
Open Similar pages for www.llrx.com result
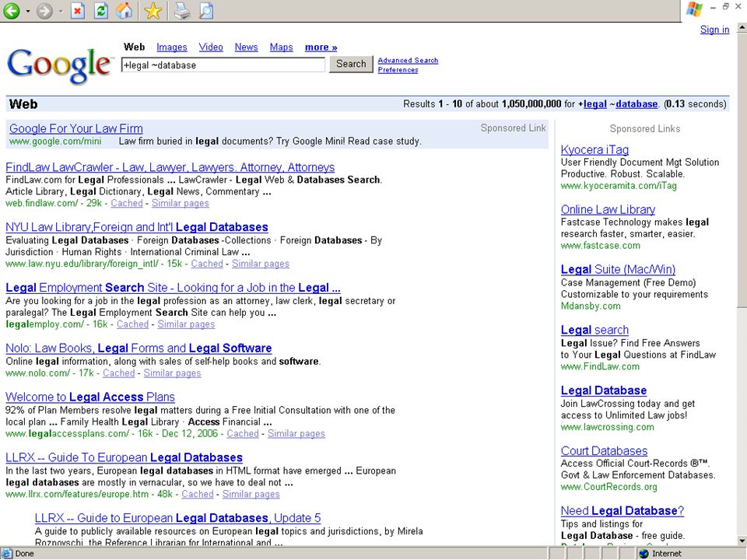(x=251, y=494)
